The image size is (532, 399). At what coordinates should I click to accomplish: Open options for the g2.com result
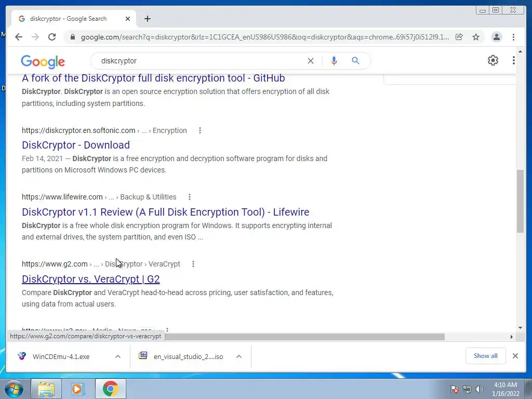193,263
